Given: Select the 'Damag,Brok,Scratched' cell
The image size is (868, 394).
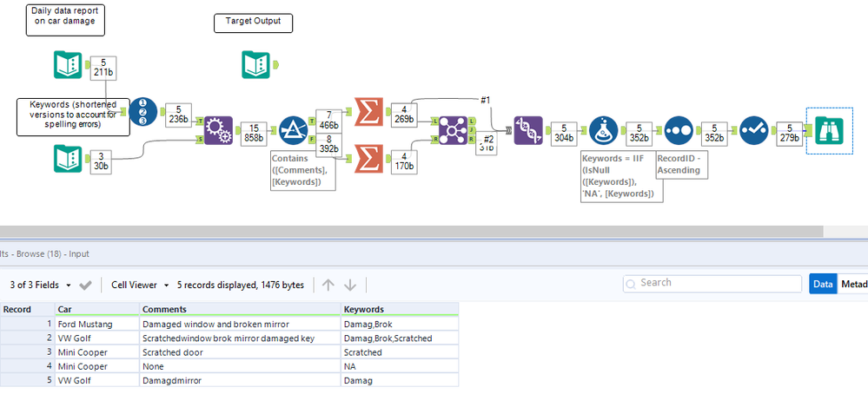Looking at the screenshot, I should coord(400,338).
